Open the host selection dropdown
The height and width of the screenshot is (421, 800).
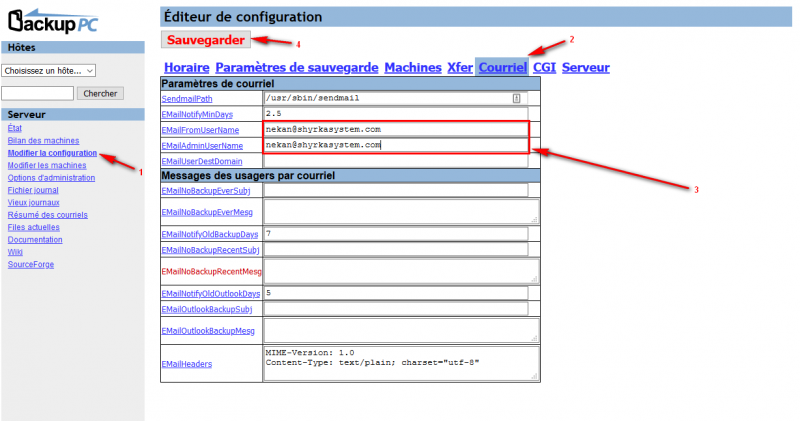click(49, 71)
